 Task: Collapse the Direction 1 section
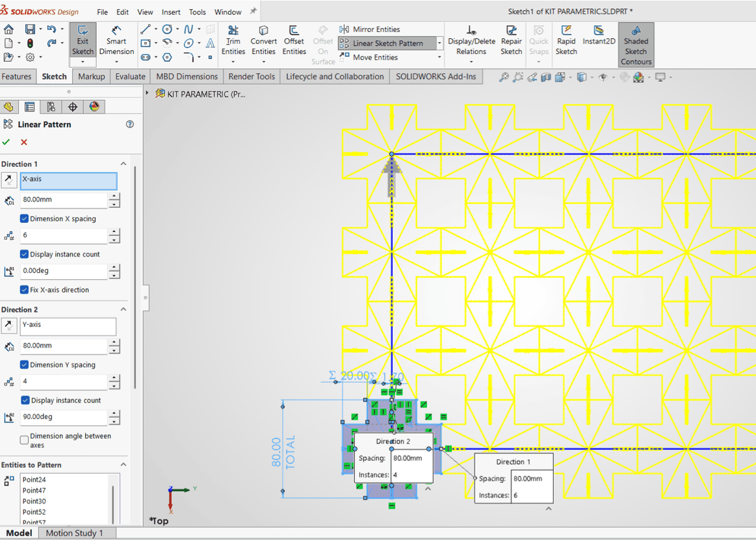point(124,164)
